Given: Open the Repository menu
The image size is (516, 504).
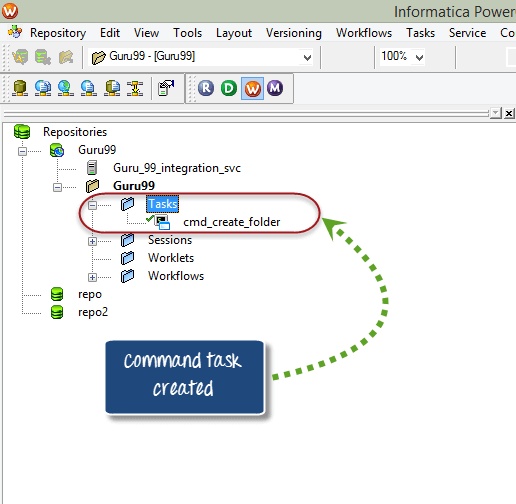Looking at the screenshot, I should 58,33.
